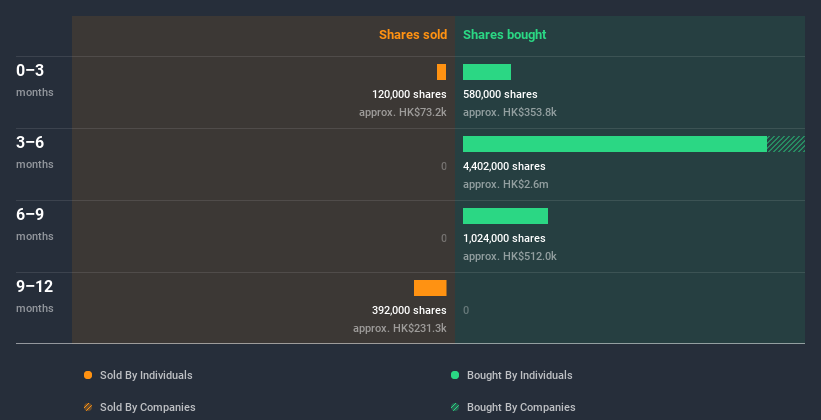Click the 4,402,000 shares value
The width and height of the screenshot is (821, 420).
click(x=504, y=166)
